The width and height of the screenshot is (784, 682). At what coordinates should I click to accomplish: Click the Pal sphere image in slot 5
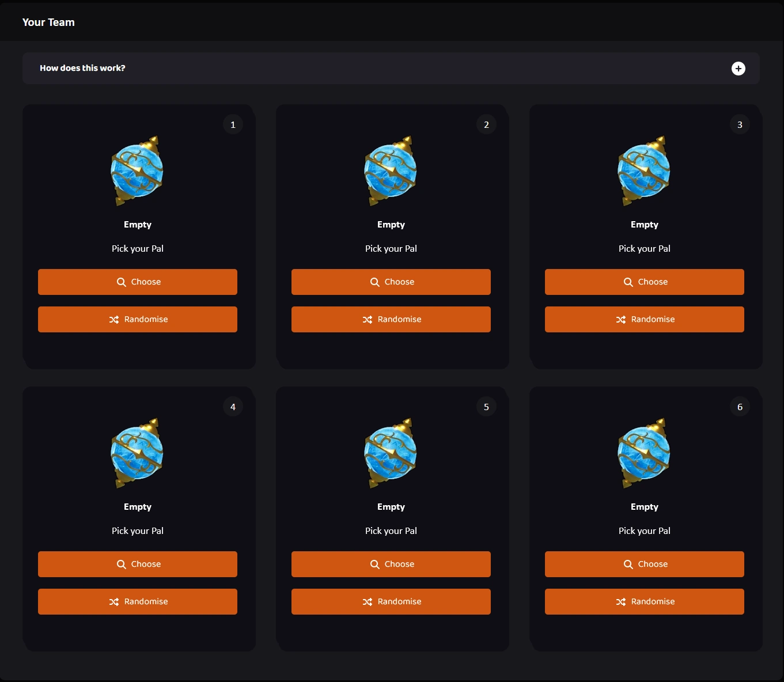tap(391, 453)
